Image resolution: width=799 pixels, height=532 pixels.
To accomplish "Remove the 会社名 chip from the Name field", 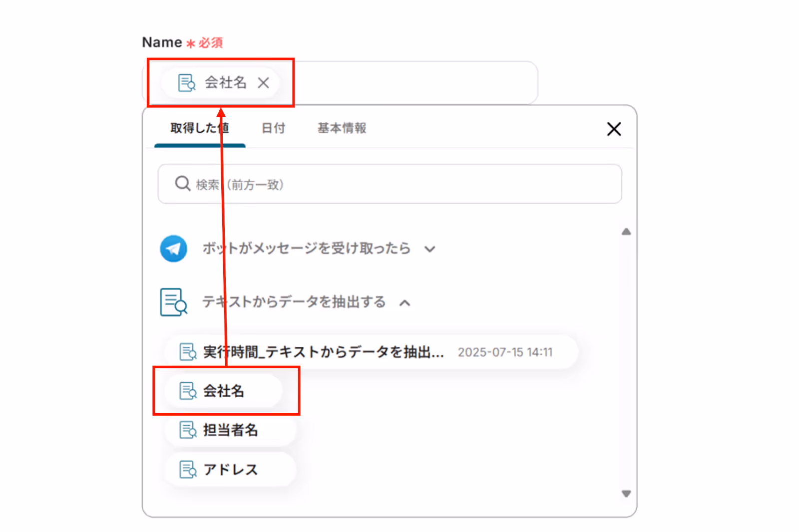I will pyautogui.click(x=263, y=83).
